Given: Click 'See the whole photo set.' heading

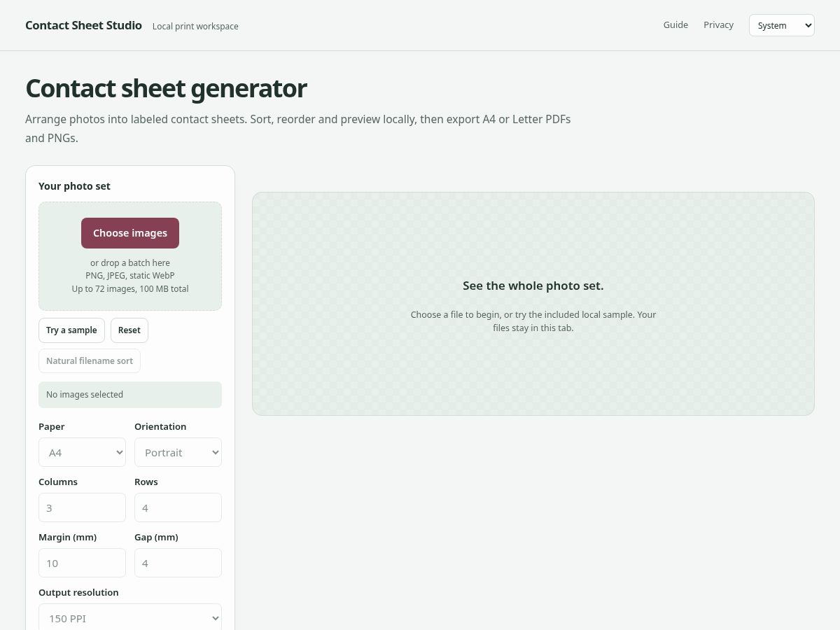Looking at the screenshot, I should click(x=533, y=286).
